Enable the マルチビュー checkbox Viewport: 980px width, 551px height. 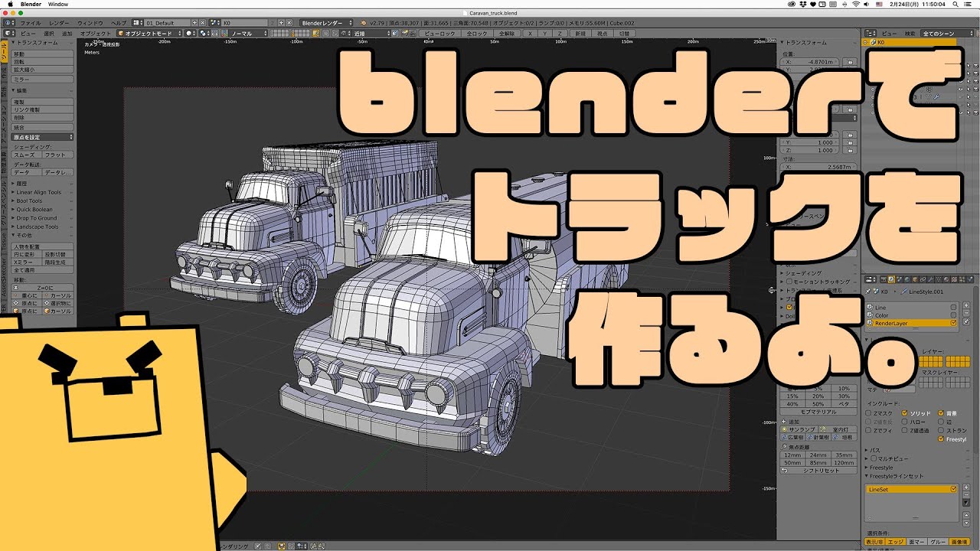(x=874, y=458)
